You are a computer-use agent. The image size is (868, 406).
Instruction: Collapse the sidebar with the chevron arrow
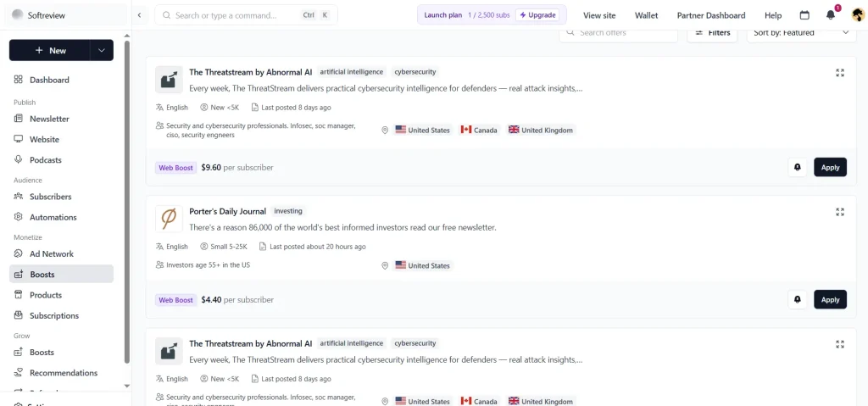click(140, 15)
